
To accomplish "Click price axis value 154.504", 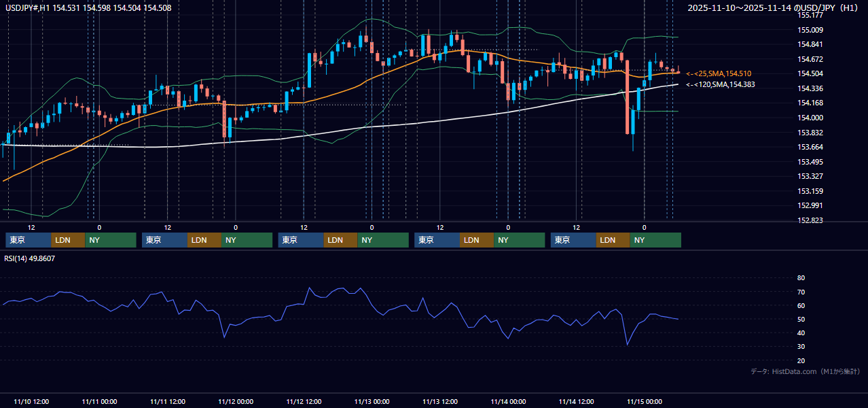I will (810, 73).
